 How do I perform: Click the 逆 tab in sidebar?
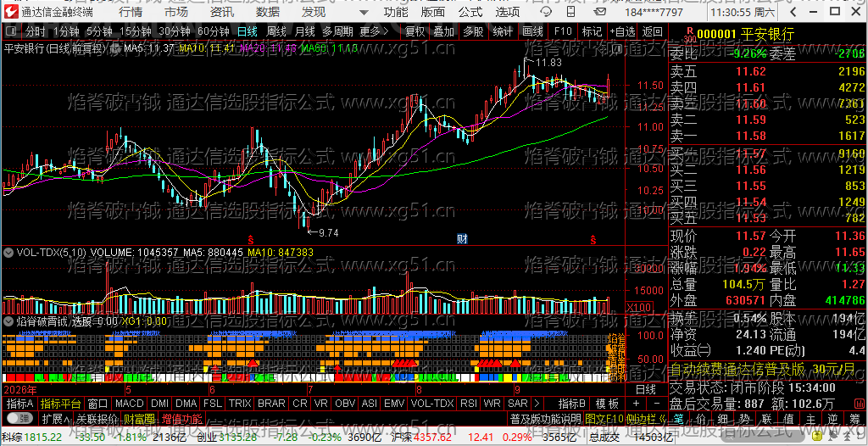click(x=832, y=418)
